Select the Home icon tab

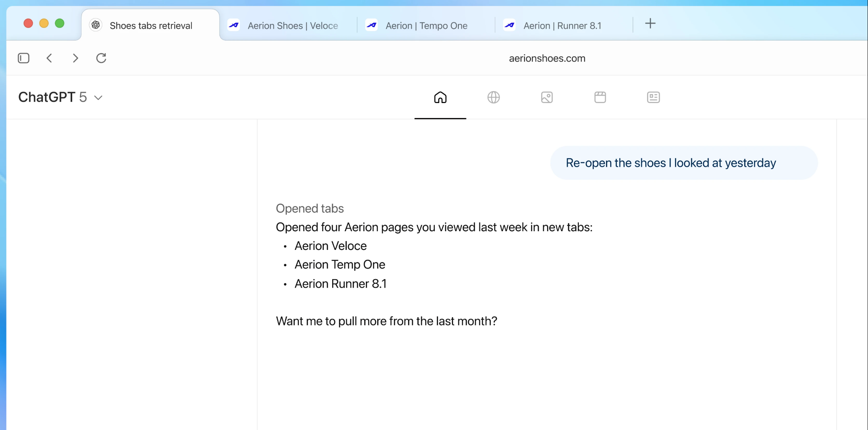click(440, 97)
